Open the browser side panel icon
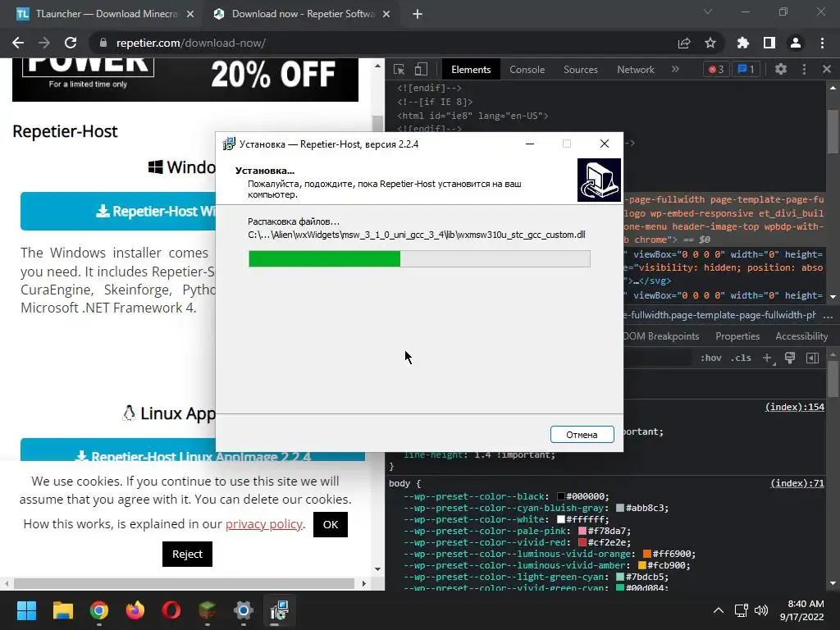This screenshot has height=630, width=840. (769, 43)
